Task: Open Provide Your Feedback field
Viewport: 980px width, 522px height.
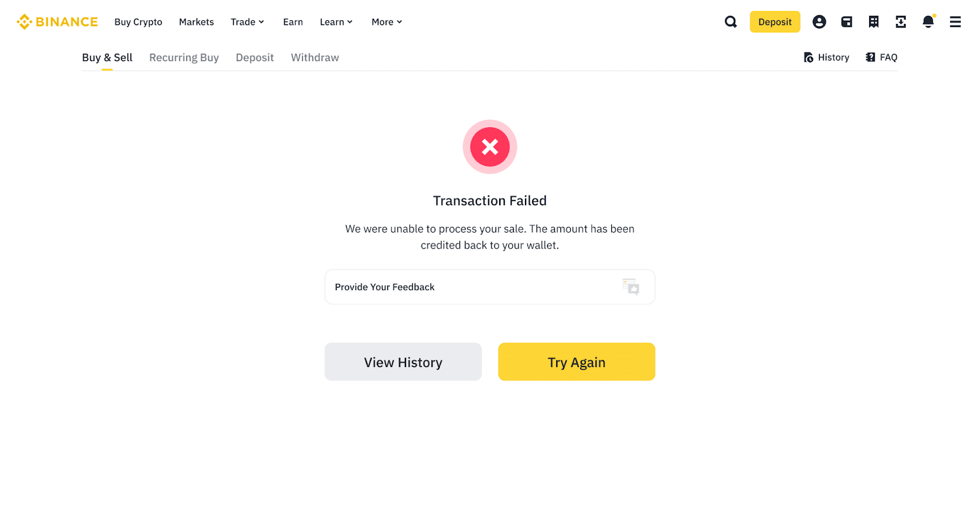Action: tap(490, 287)
